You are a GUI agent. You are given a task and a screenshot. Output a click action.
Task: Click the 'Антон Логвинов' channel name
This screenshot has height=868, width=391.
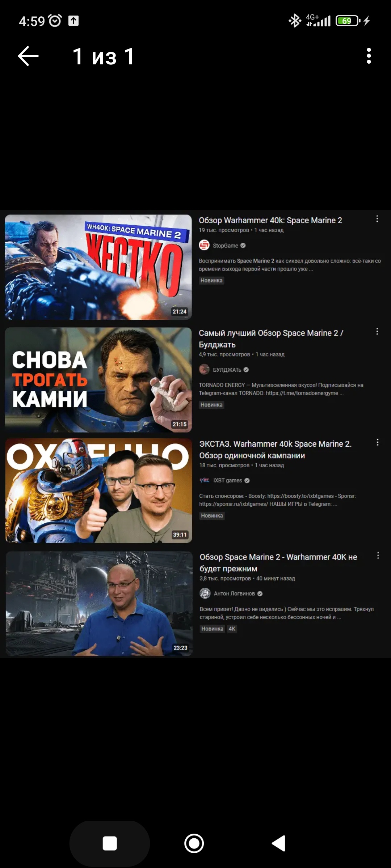tap(234, 593)
